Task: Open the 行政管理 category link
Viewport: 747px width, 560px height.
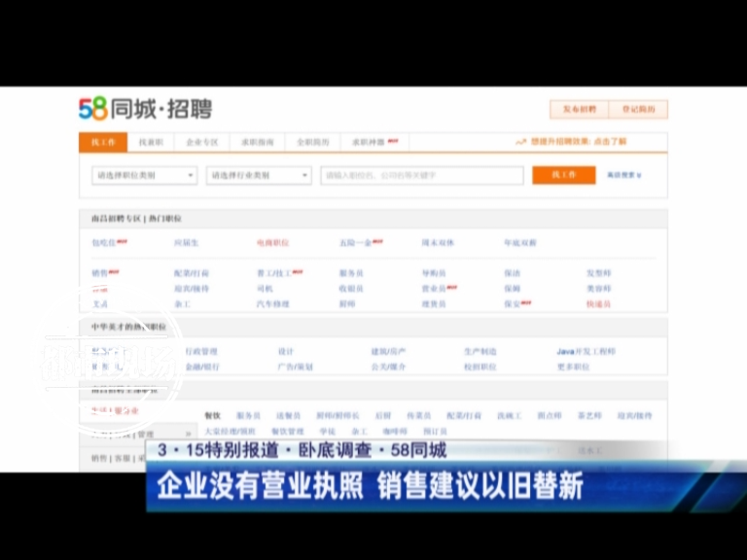Action: click(201, 351)
